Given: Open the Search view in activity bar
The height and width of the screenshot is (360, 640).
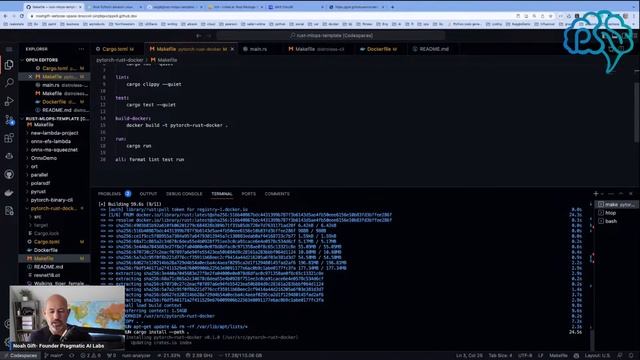Looking at the screenshot, I should click(x=9, y=82).
